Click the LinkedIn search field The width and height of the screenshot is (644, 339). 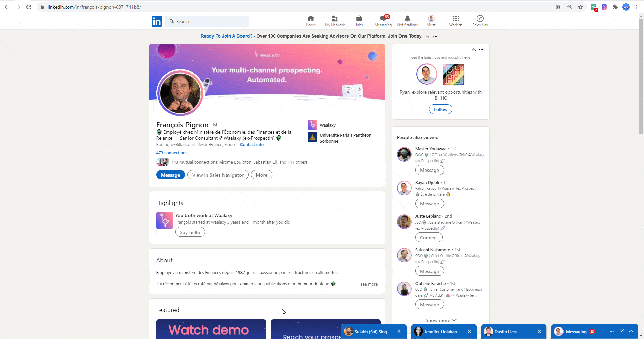click(x=207, y=21)
